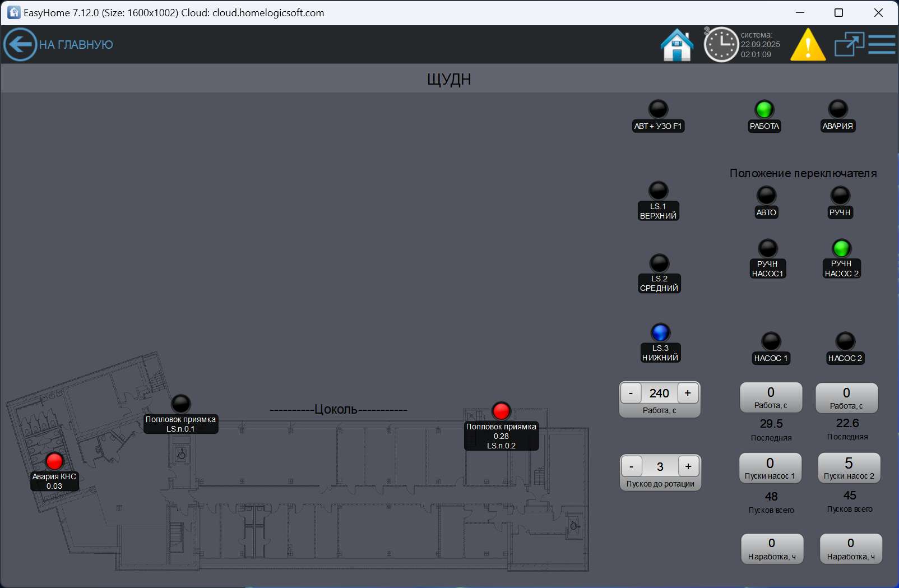Increase Работа, с value with plus
Screen dimensions: 899x588
point(688,393)
